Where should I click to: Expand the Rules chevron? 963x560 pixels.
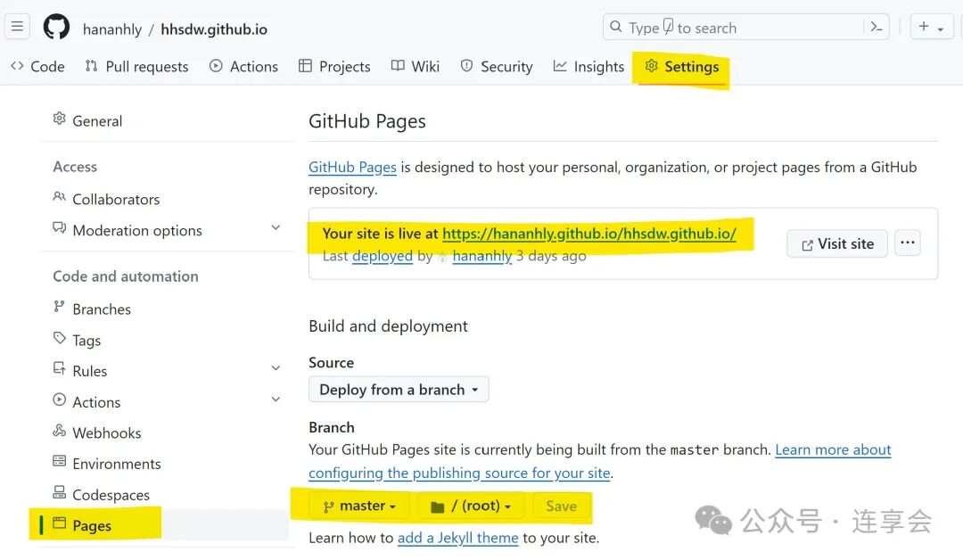pos(276,368)
